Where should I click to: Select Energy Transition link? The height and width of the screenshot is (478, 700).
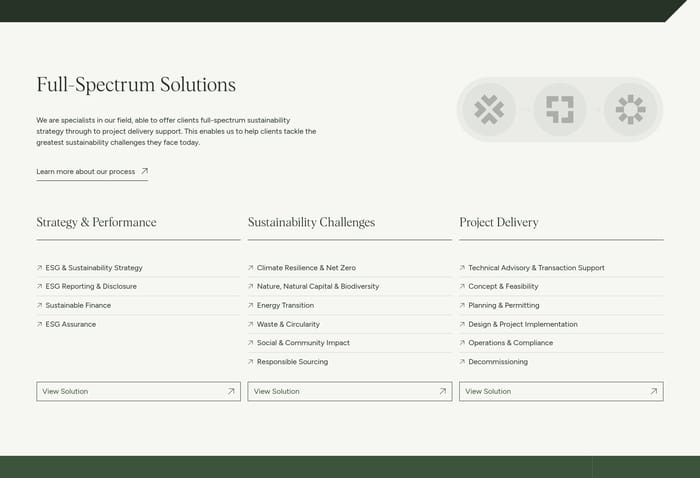point(285,305)
